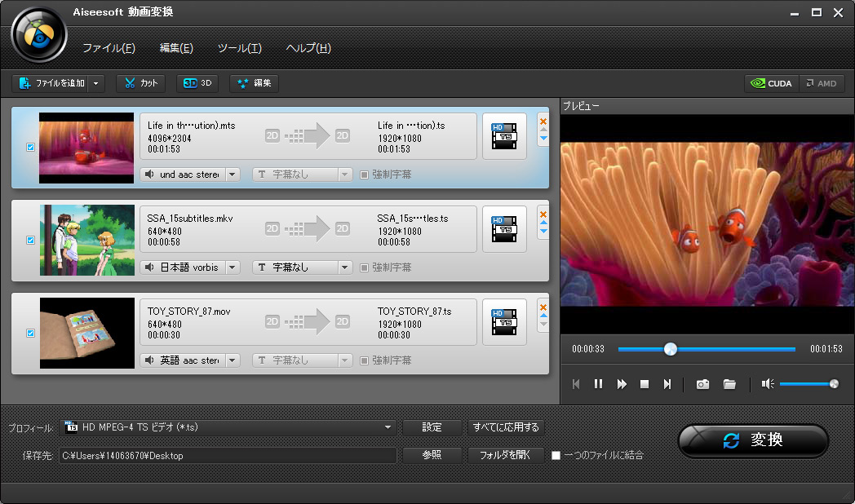855x504 pixels.
Task: Click the save destination path field
Action: 228,456
